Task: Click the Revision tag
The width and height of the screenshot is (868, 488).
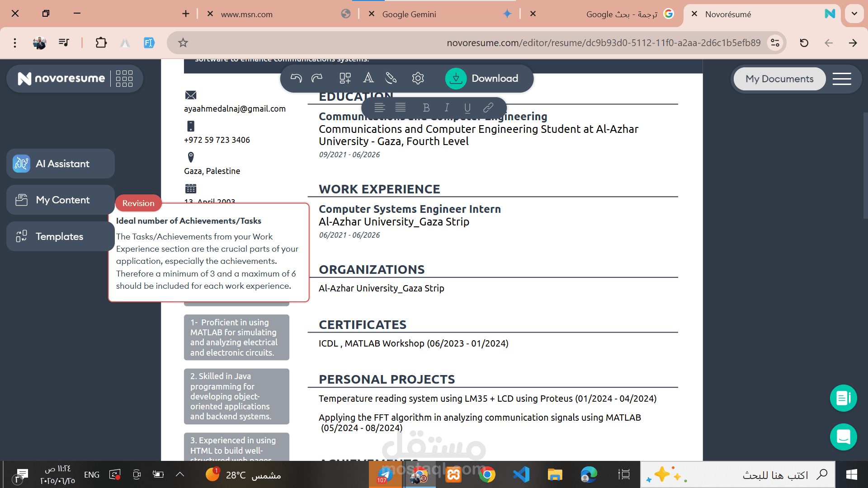Action: (138, 203)
